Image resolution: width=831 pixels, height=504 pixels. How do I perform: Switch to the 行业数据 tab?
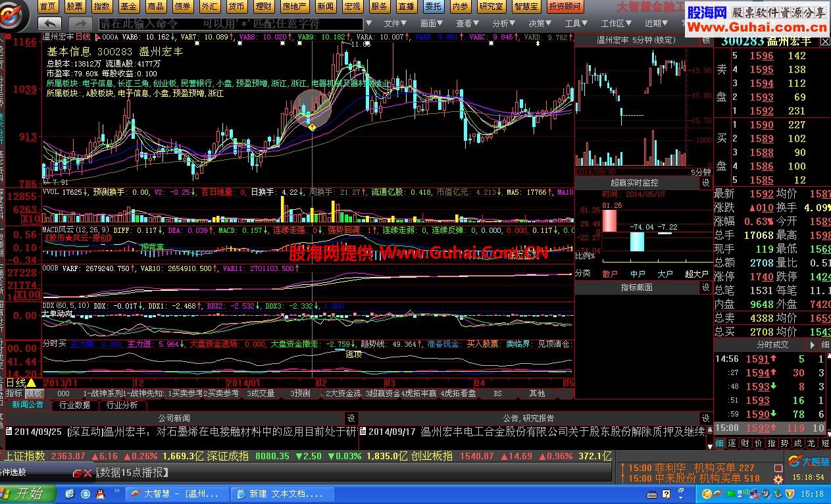coord(74,405)
